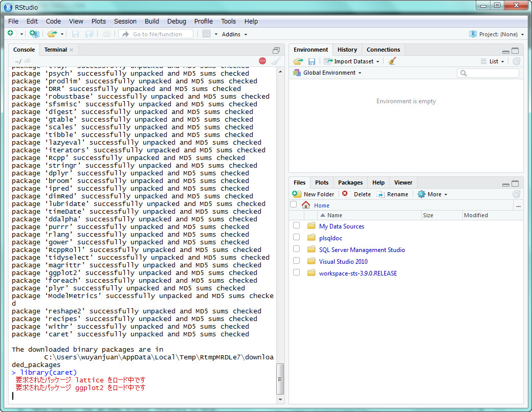Open the Global Environment dropdown
Viewport: 532px width, 412px height.
[327, 73]
